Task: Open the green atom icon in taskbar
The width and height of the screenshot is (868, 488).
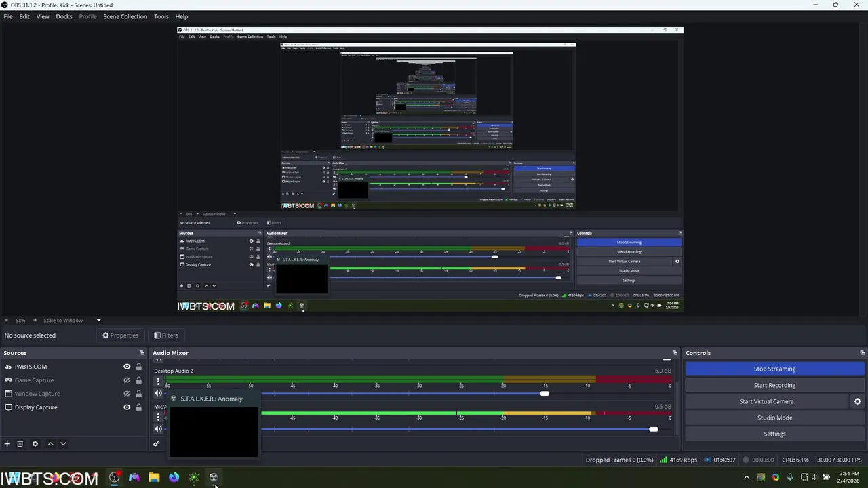Action: coord(194,477)
